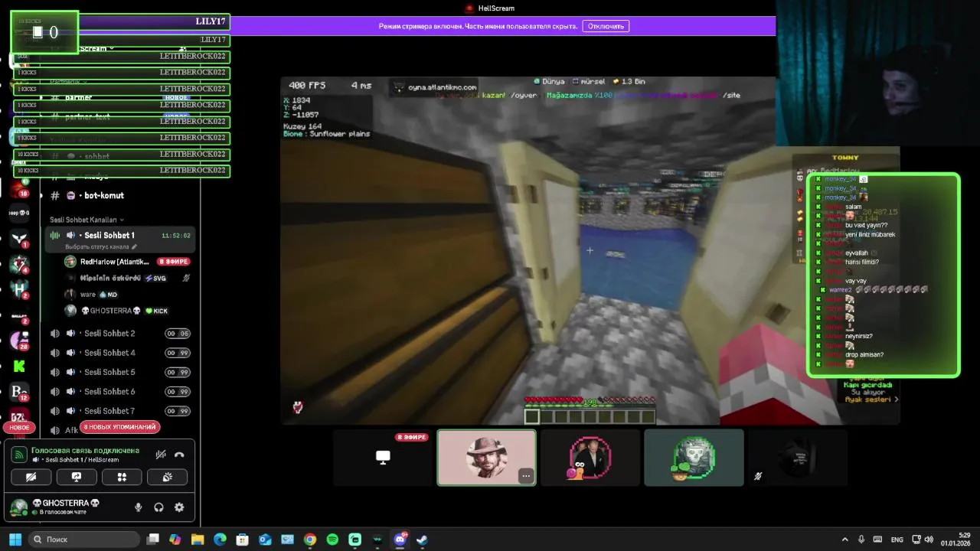980x551 pixels.
Task: Open the three-dots menu on cowboy tile
Action: click(526, 476)
